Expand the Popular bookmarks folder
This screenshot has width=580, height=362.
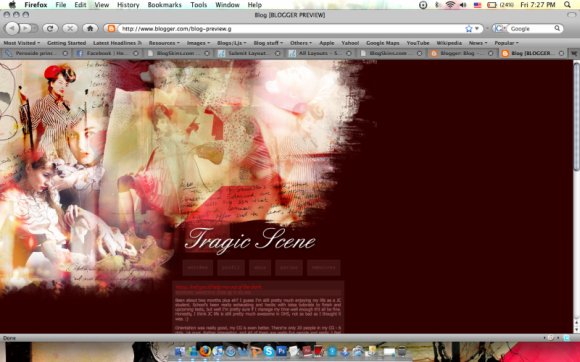[x=506, y=43]
